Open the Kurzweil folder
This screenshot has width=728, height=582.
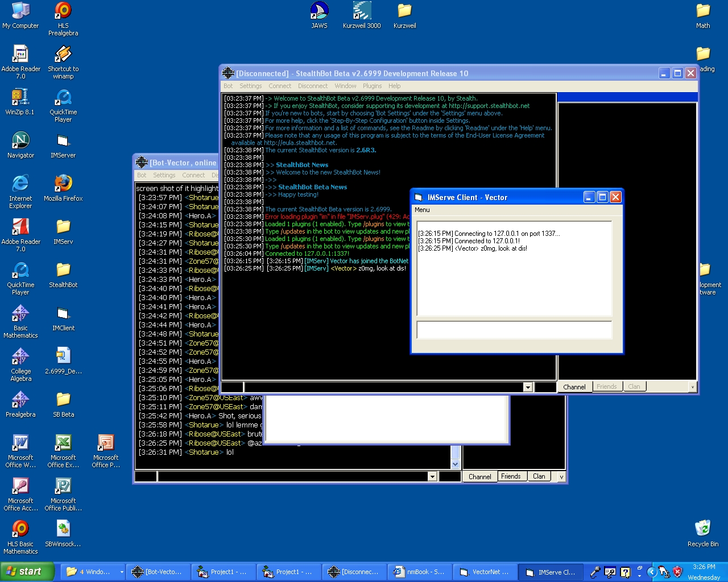click(x=404, y=15)
